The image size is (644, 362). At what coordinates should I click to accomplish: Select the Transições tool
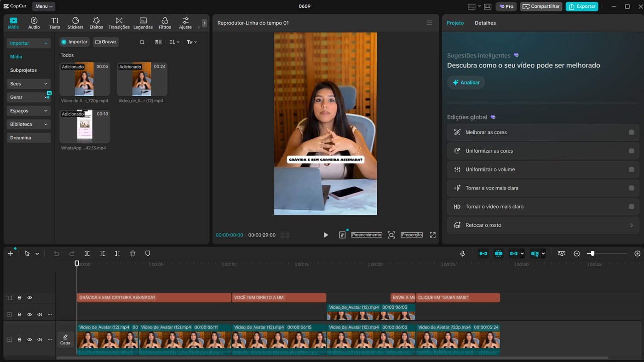tap(119, 23)
